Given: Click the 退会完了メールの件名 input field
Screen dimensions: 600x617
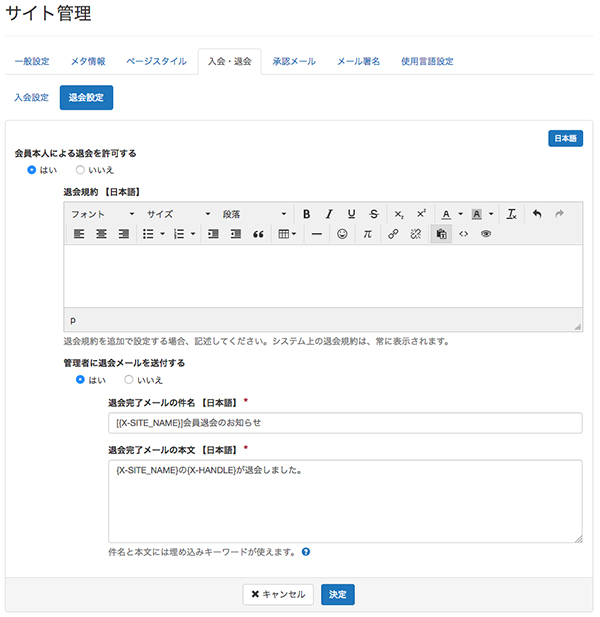Looking at the screenshot, I should (x=345, y=423).
